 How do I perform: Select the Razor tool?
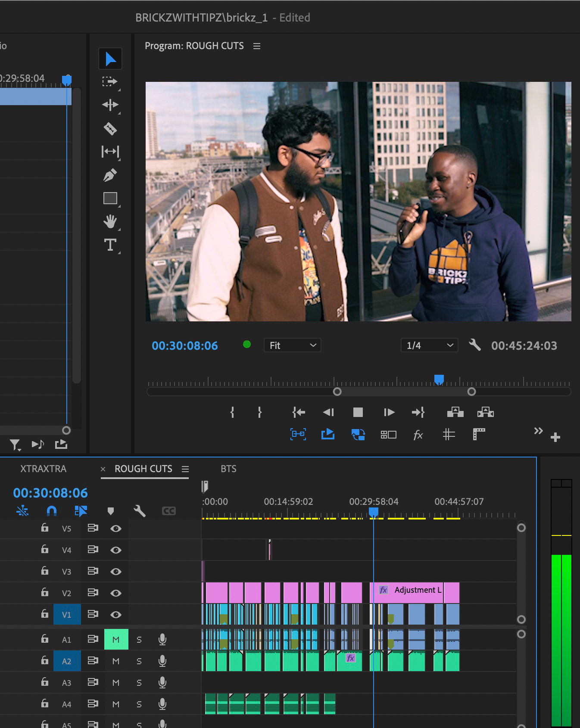[110, 128]
